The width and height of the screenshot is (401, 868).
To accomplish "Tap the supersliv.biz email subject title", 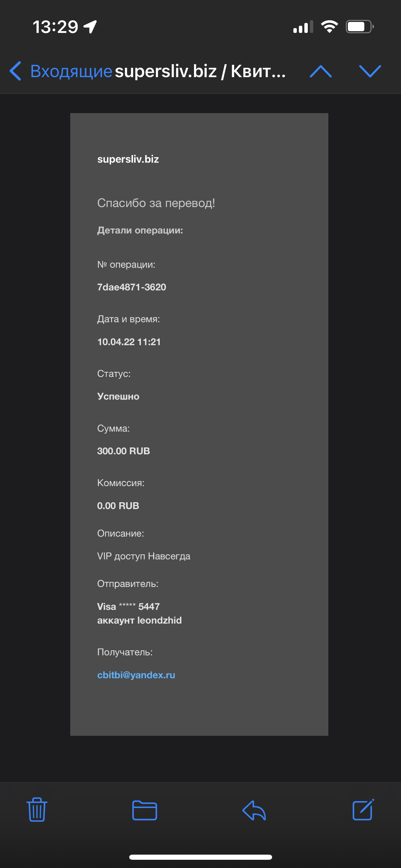I will click(200, 71).
